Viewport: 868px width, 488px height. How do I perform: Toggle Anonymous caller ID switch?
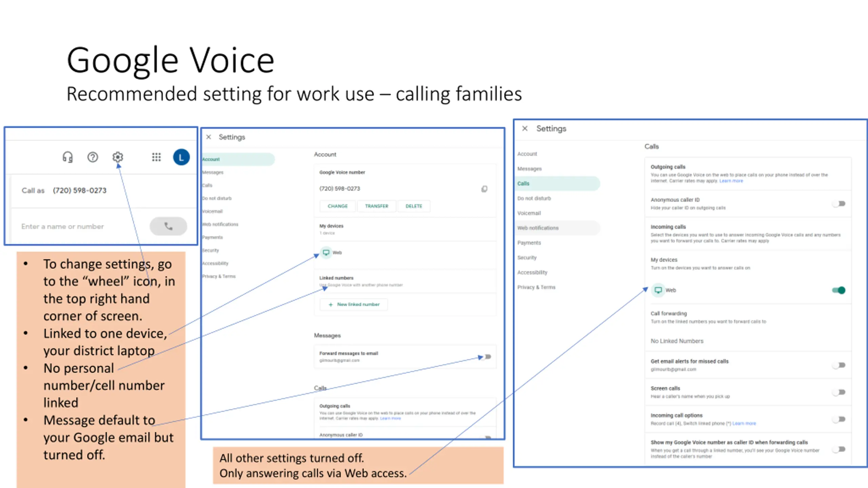coord(839,204)
